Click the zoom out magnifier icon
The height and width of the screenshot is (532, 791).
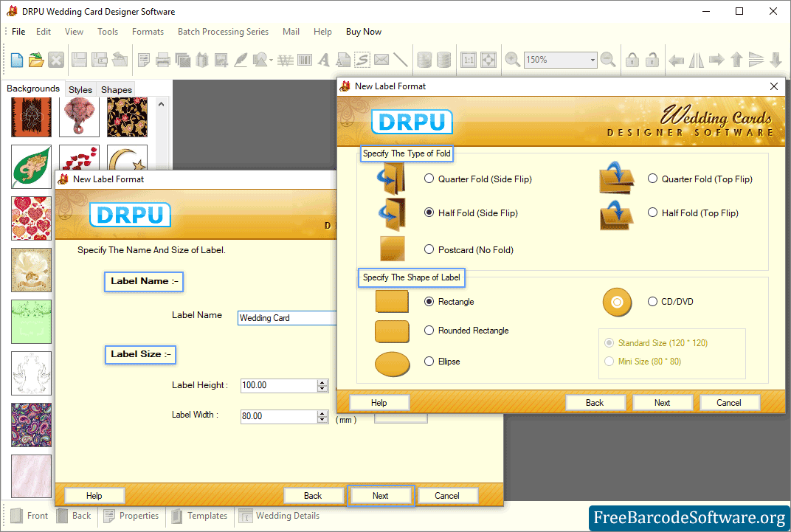(x=608, y=60)
